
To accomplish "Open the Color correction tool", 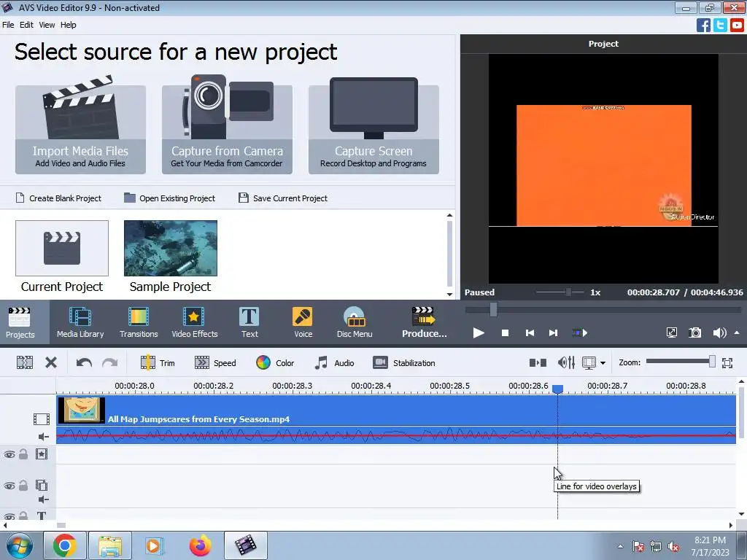I will (275, 363).
